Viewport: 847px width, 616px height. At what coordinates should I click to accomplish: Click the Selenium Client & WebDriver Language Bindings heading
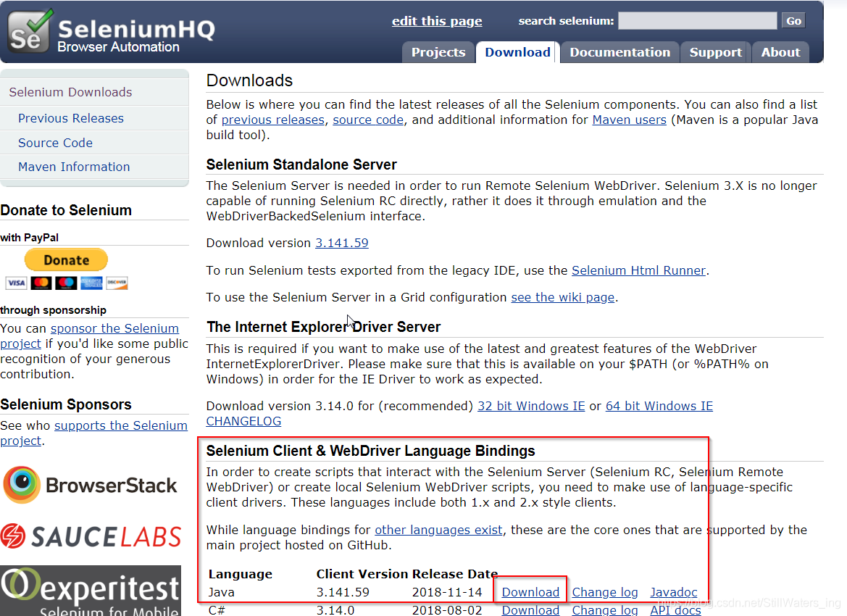370,451
